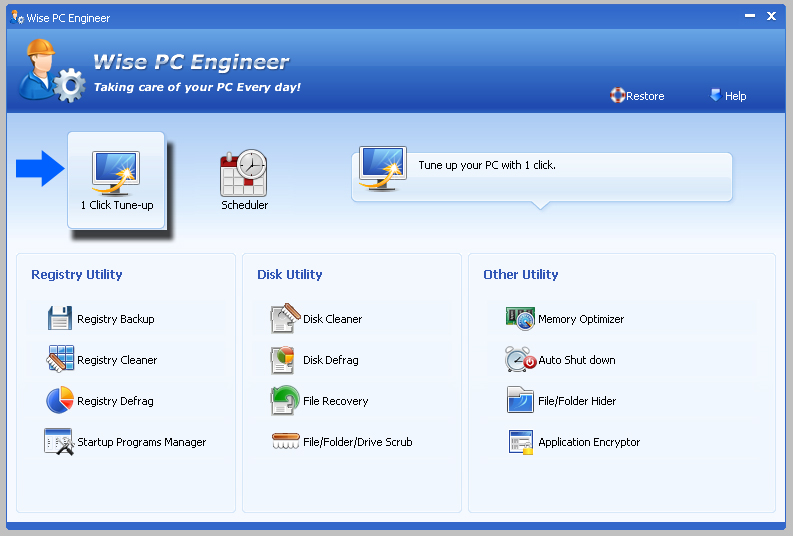Screen dimensions: 793x536
Task: Launch the 1 Click Tune-up monitor icon
Action: click(x=116, y=173)
